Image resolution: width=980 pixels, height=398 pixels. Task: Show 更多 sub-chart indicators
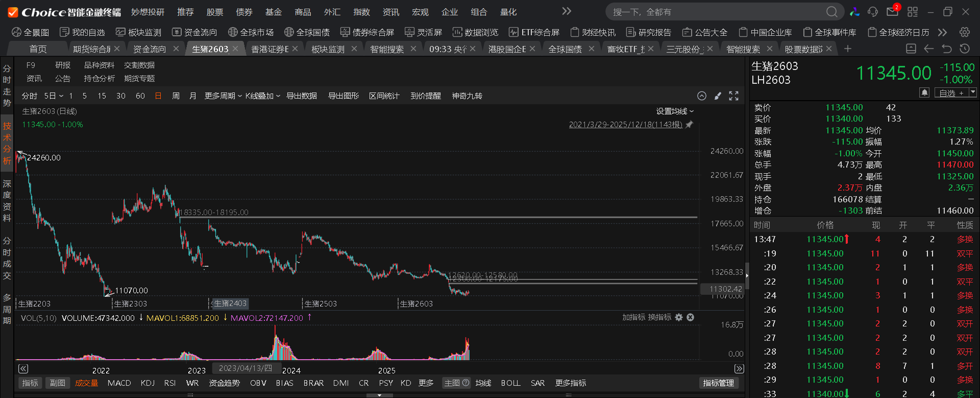click(426, 383)
